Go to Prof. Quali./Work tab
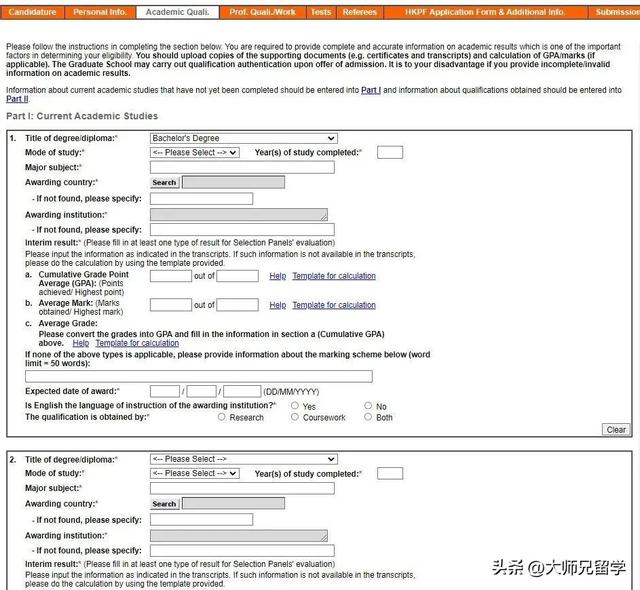Screen dimensions: 640x590 (x=262, y=12)
